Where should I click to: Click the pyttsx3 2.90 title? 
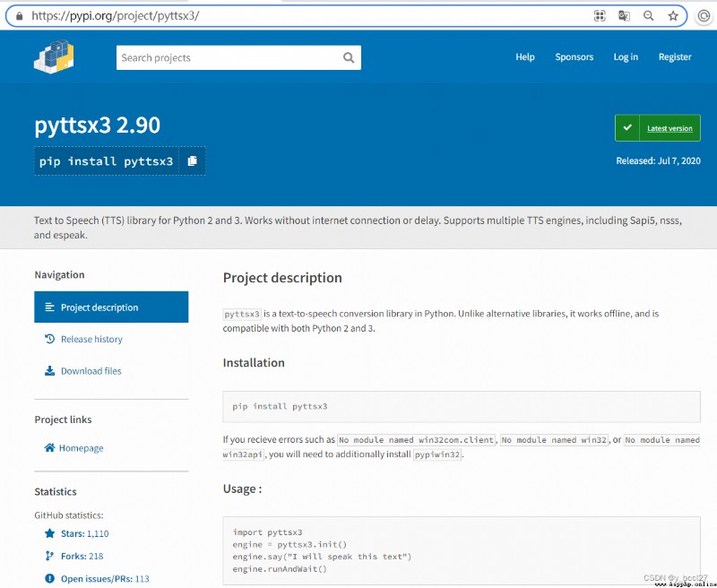98,125
